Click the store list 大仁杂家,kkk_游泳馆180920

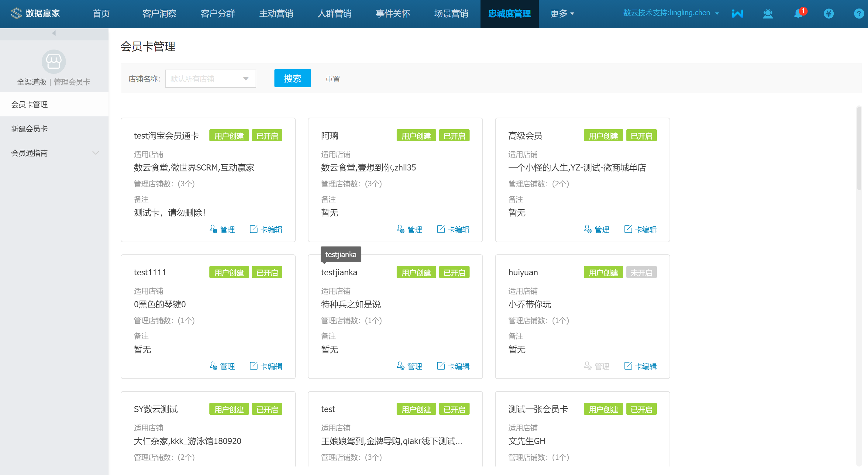click(x=187, y=441)
